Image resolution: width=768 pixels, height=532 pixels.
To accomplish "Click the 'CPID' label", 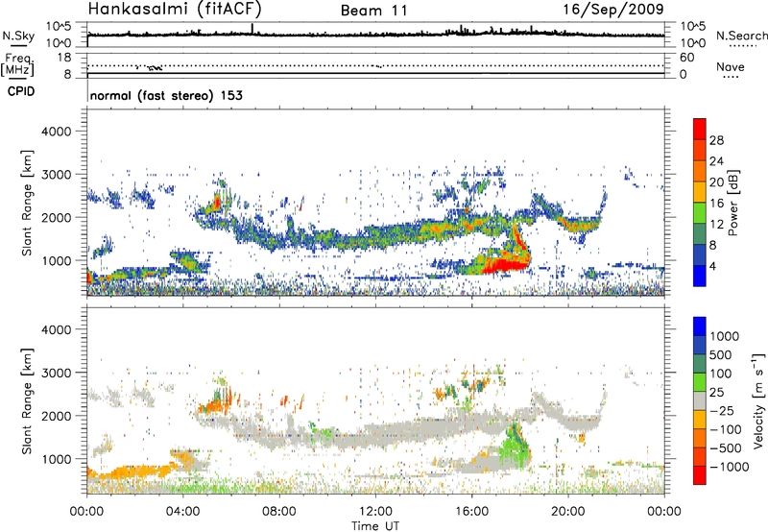I will click(x=21, y=91).
